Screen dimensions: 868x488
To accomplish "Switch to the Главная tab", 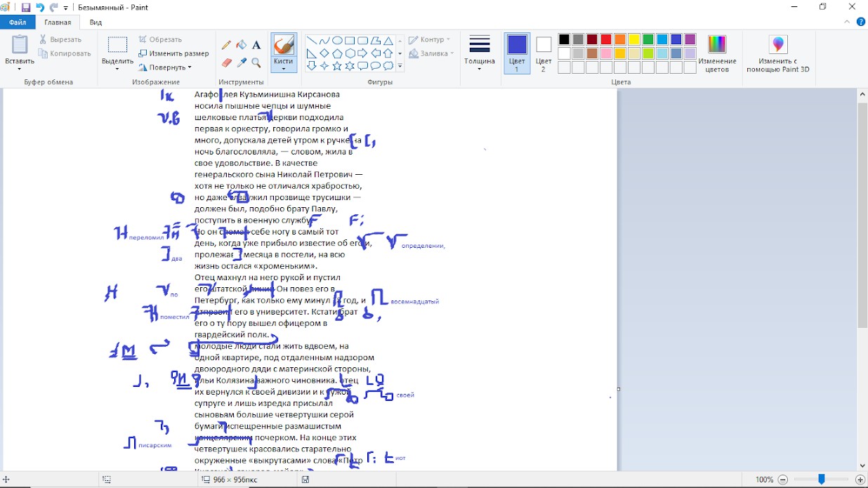I will pos(58,22).
